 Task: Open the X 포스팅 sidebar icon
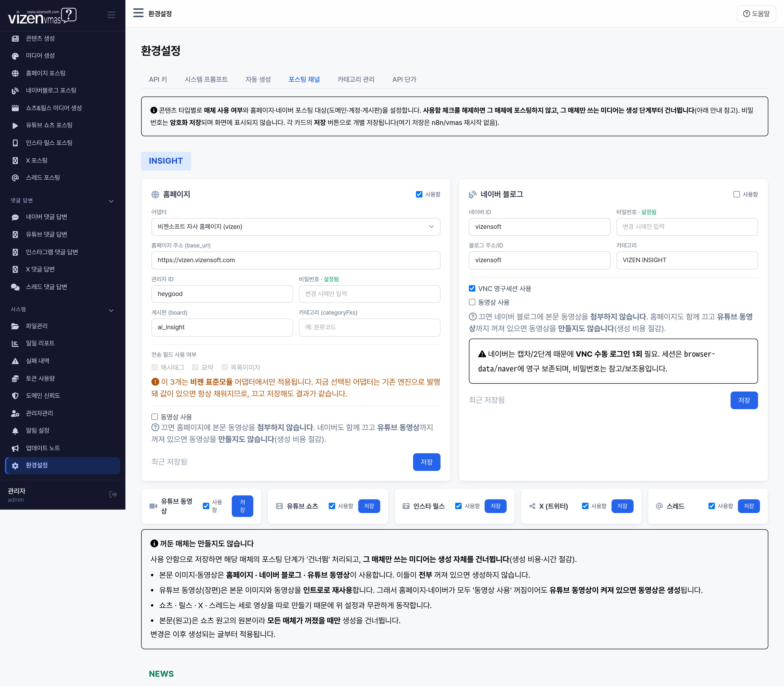coord(15,160)
